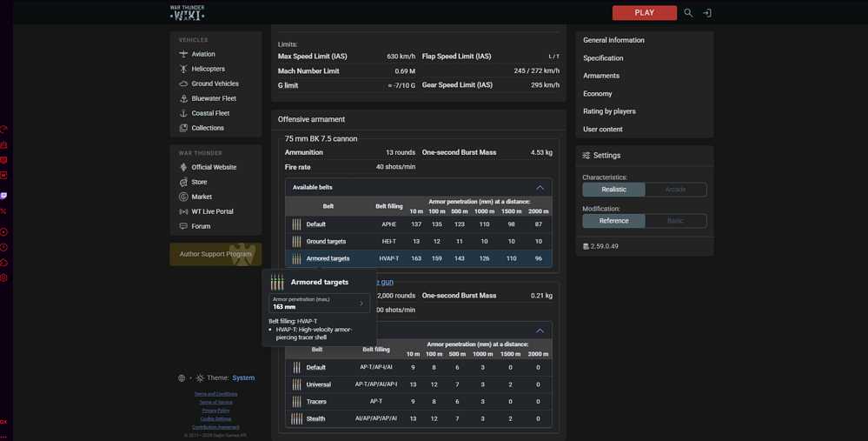Viewport: 868px width, 441px height.
Task: Go to Specification section
Action: [603, 58]
